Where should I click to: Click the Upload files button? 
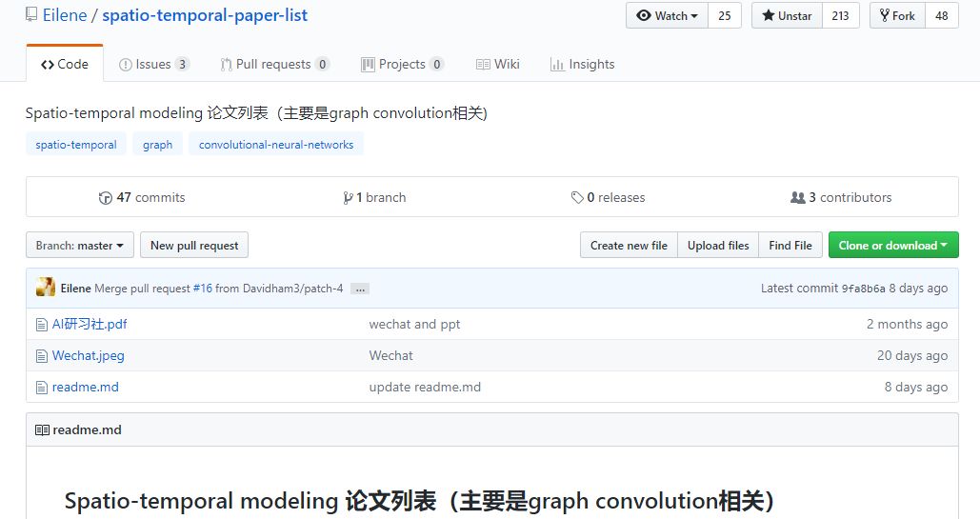tap(718, 245)
